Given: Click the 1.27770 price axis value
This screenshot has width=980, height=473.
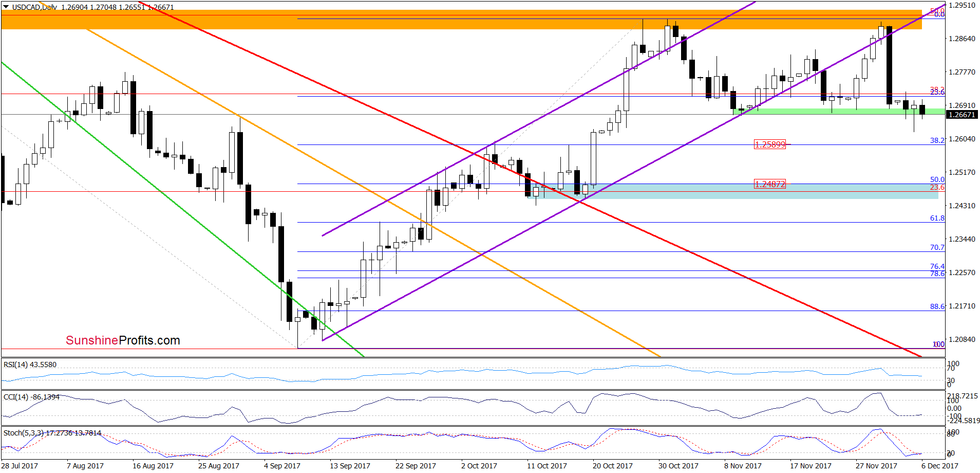Looking at the screenshot, I should 962,72.
